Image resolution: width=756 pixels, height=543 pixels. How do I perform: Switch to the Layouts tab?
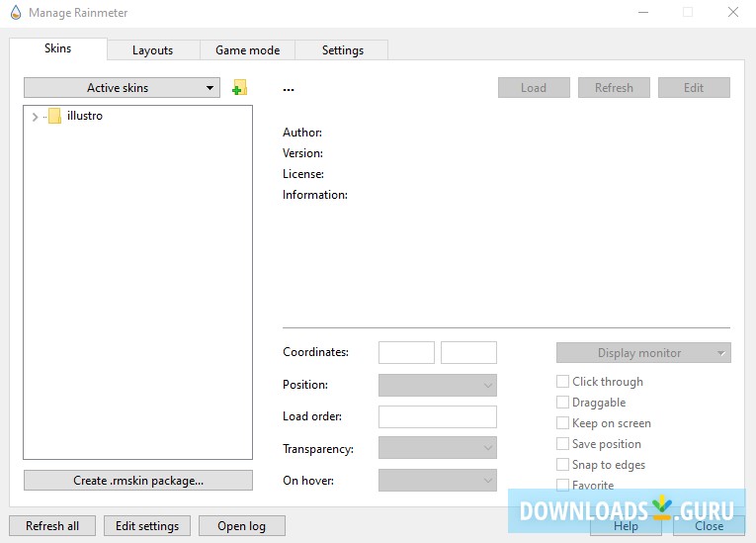tap(153, 50)
